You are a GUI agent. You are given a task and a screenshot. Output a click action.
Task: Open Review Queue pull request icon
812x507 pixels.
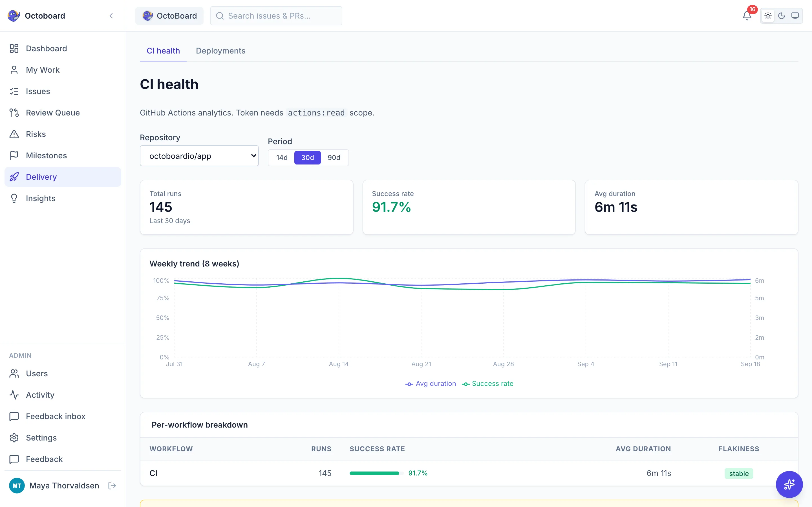pyautogui.click(x=14, y=113)
